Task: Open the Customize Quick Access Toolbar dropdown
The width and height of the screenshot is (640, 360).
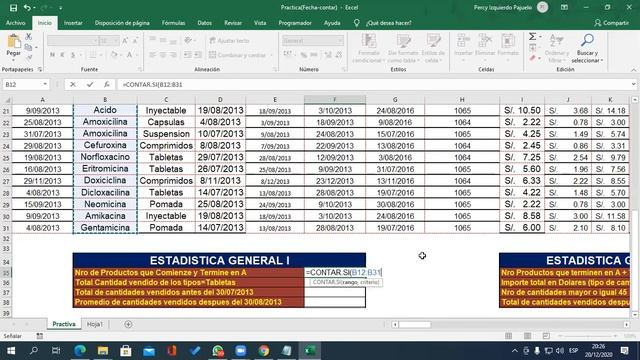Action: point(60,8)
